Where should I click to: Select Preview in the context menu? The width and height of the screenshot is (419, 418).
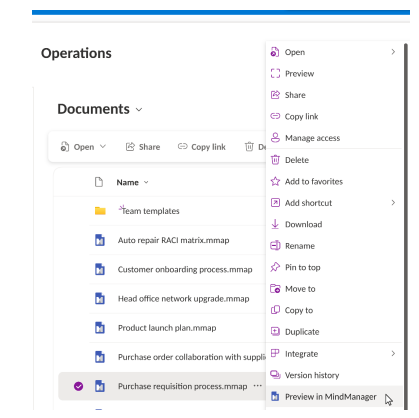point(334,73)
